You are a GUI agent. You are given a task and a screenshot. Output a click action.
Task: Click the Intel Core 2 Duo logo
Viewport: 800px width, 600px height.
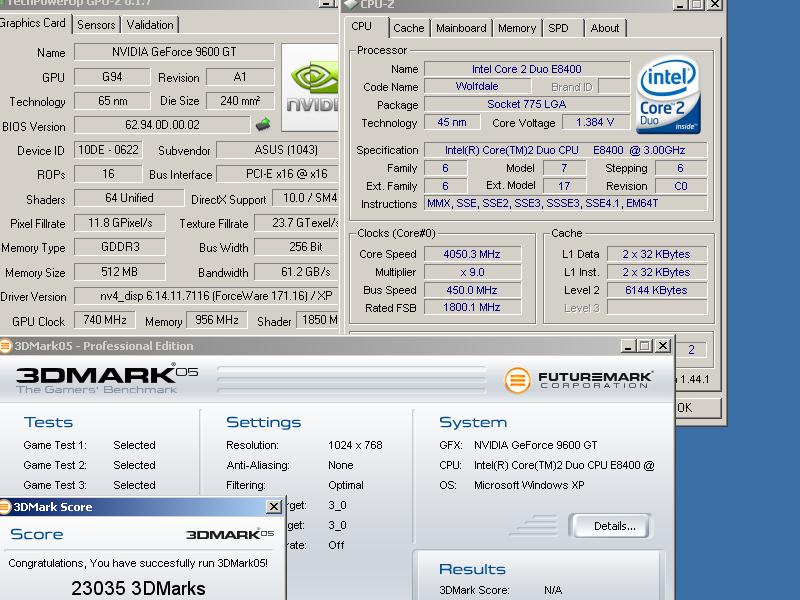668,95
